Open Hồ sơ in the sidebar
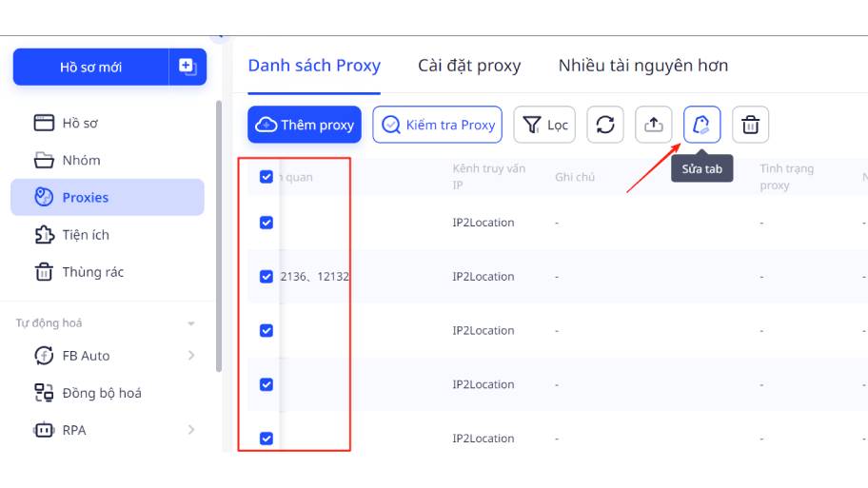 (x=108, y=123)
